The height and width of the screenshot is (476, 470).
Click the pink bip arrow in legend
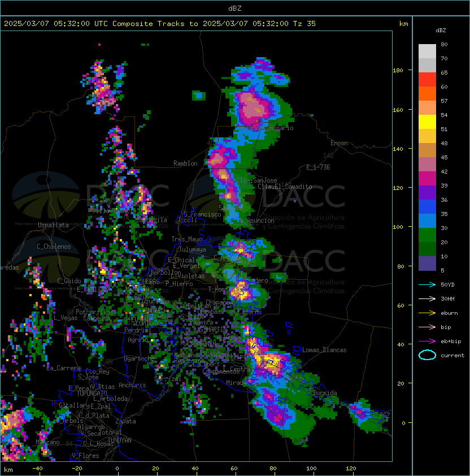pos(427,327)
